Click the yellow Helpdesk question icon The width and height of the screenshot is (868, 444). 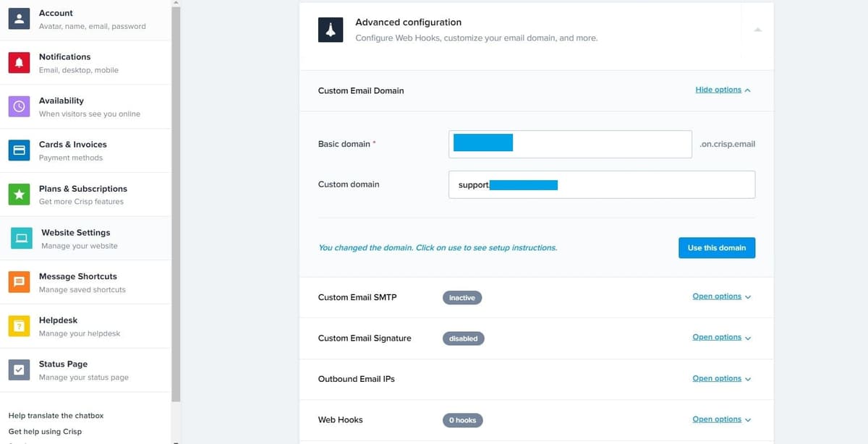click(x=19, y=326)
